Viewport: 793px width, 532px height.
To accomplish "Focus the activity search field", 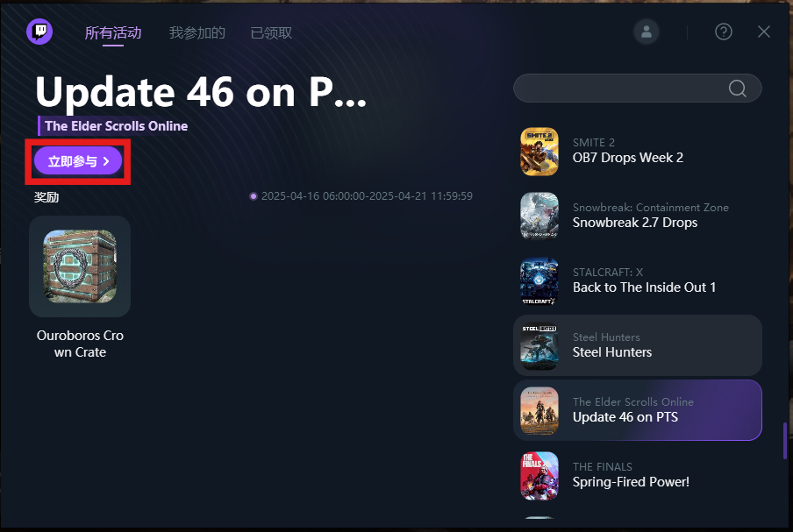I will [x=637, y=89].
